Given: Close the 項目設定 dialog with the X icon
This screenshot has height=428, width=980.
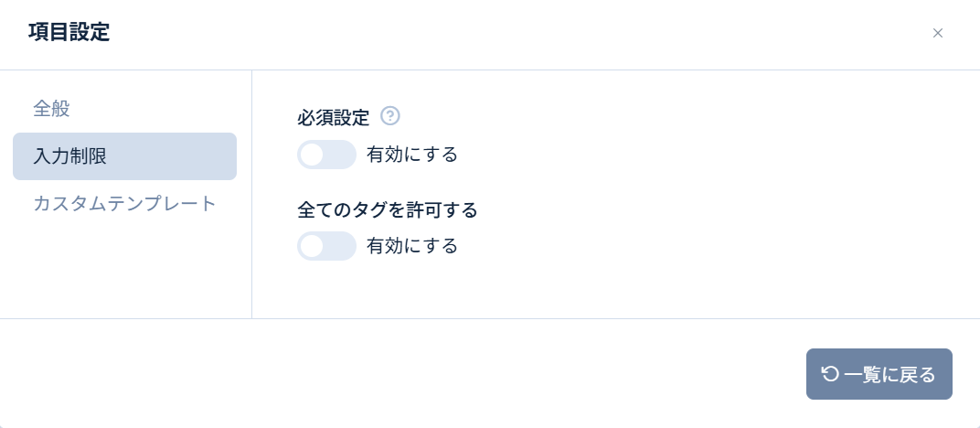Looking at the screenshot, I should click(x=937, y=34).
